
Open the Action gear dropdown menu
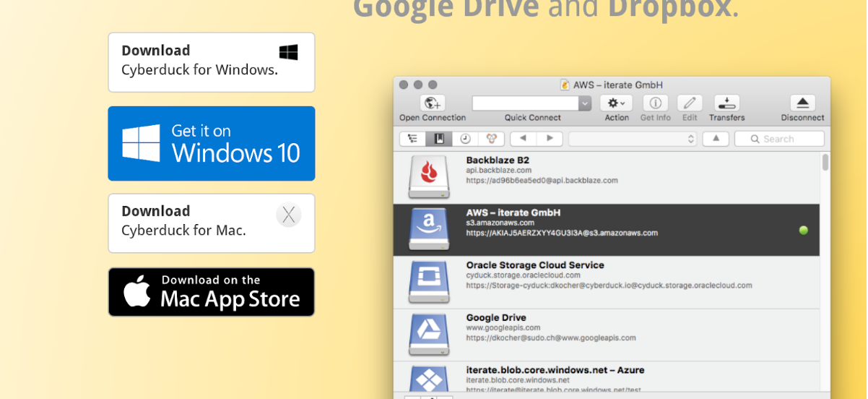pos(616,103)
